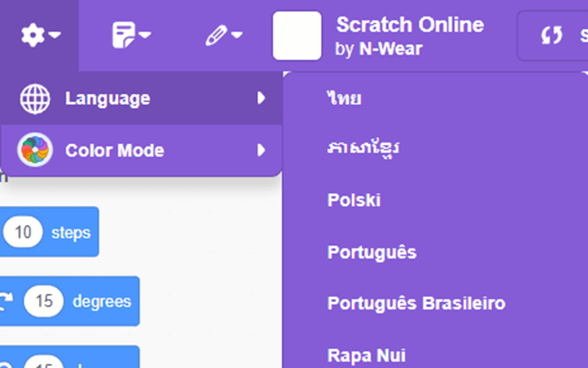Image resolution: width=588 pixels, height=368 pixels.
Task: Click the 15 degrees value field
Action: (x=44, y=302)
